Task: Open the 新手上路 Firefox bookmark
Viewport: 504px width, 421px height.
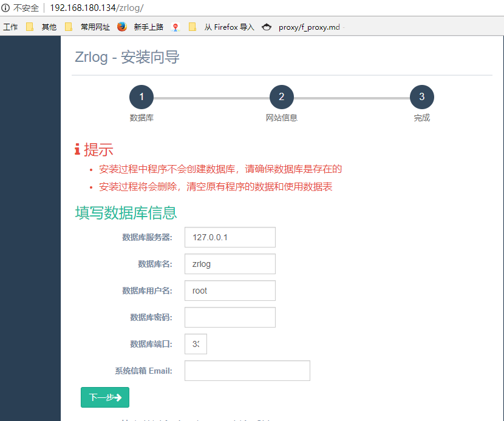Action: tap(140, 27)
